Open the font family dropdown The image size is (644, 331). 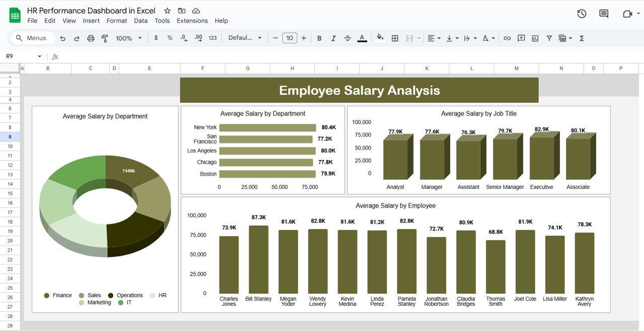(245, 38)
